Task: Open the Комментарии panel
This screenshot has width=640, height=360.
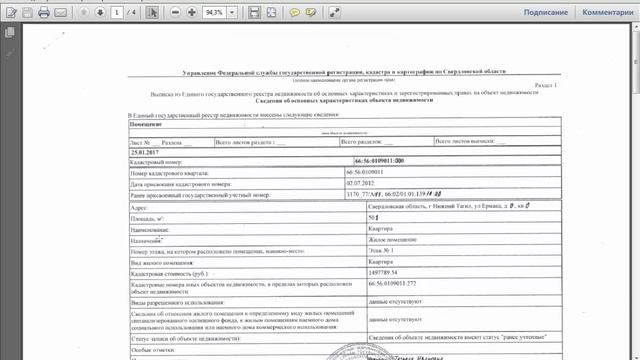Action: (x=608, y=12)
